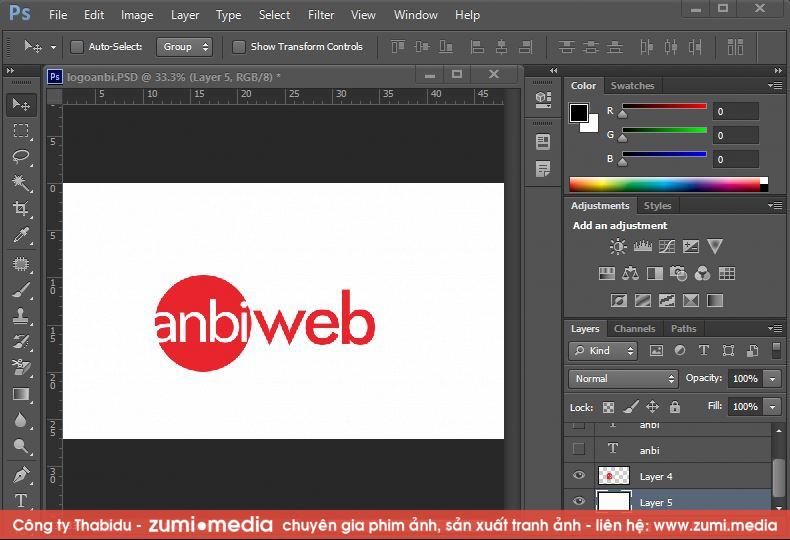
Task: Enable Show Transform Controls checkbox
Action: (239, 47)
